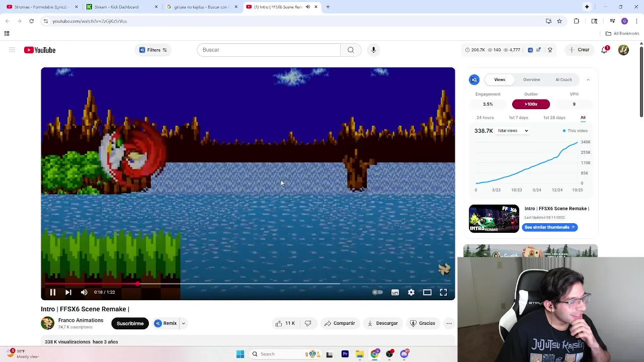
Task: Open Franco Animations channel name link
Action: pos(80,320)
